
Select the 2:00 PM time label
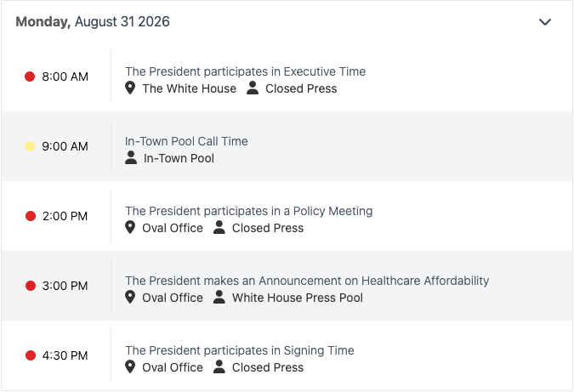[65, 216]
